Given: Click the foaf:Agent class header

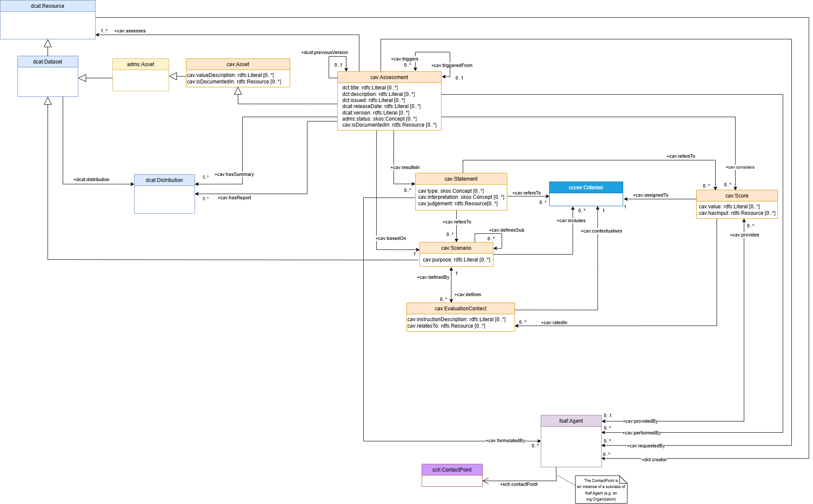Looking at the screenshot, I should coord(571,421).
